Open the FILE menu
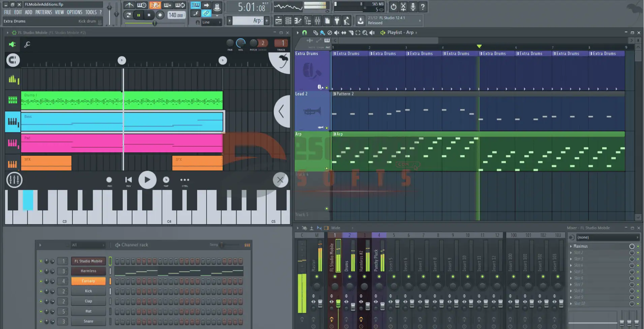644x329 pixels. [7, 12]
